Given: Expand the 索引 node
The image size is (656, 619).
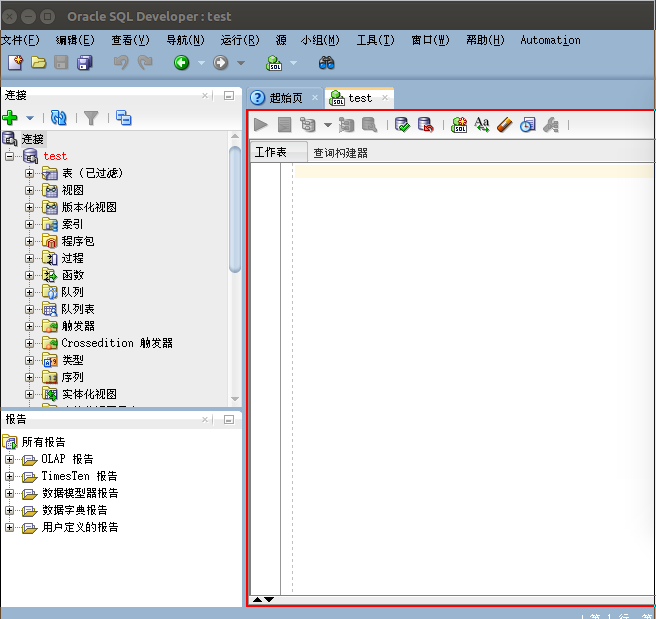Looking at the screenshot, I should pos(29,224).
